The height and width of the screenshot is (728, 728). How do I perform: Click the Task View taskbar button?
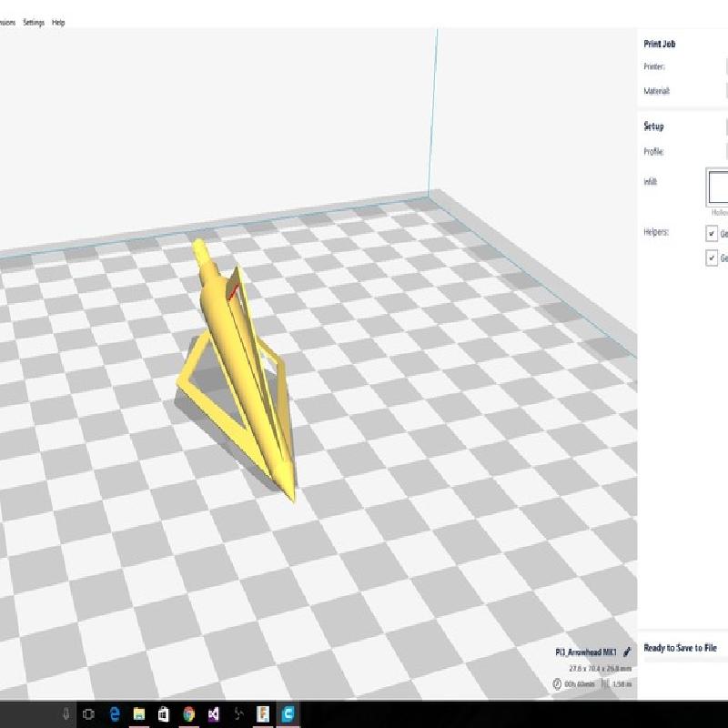[x=89, y=714]
